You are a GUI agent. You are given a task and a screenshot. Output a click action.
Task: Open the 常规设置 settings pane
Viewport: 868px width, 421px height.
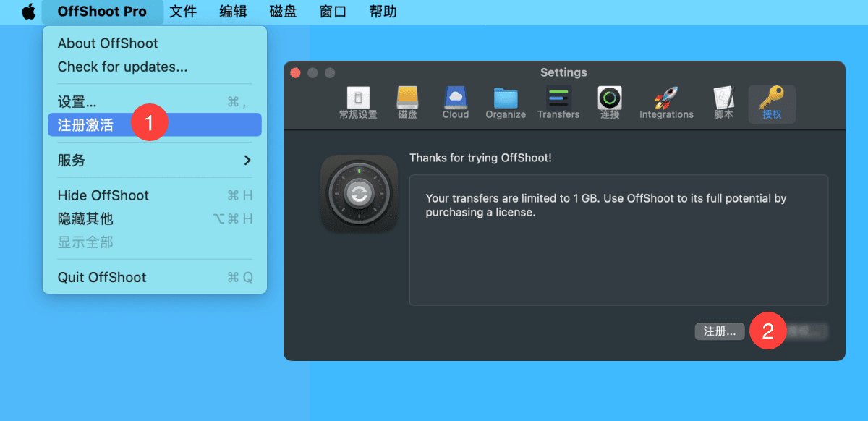click(358, 103)
